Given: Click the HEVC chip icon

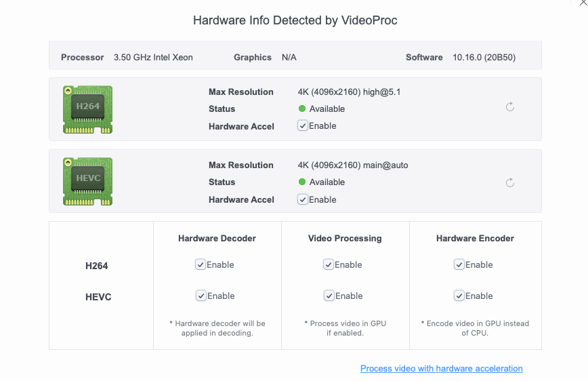Looking at the screenshot, I should (88, 181).
